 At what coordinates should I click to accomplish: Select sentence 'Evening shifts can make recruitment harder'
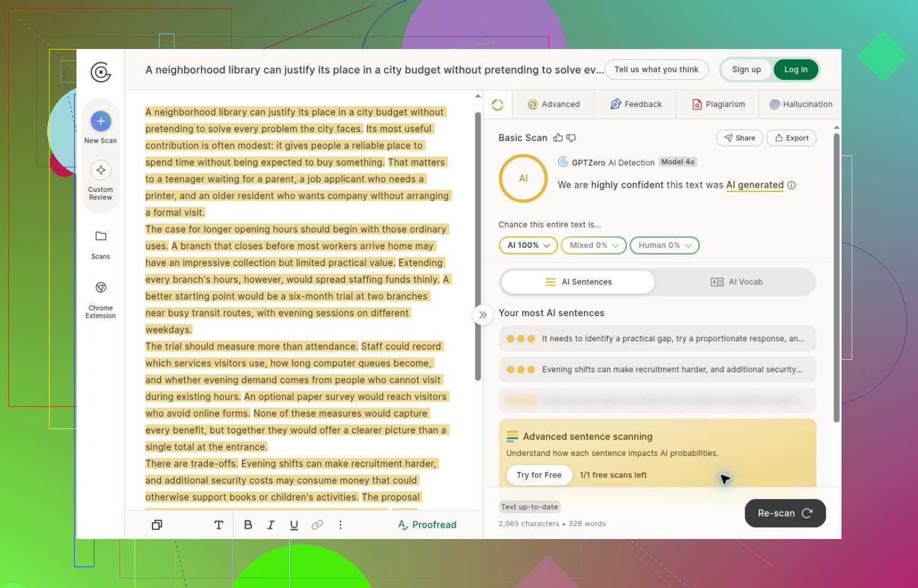tap(657, 370)
